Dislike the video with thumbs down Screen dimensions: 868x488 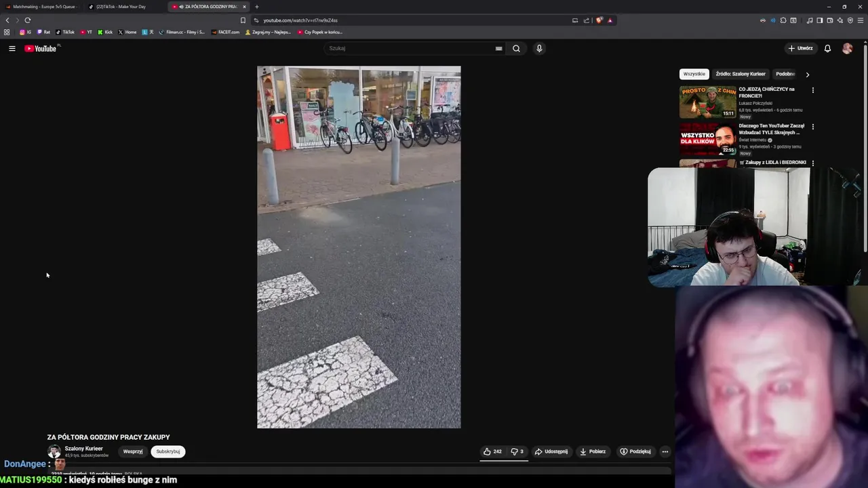point(517,451)
